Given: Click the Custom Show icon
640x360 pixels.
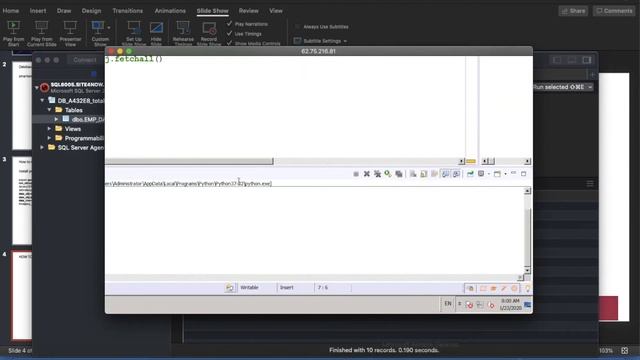Looking at the screenshot, I should tap(98, 28).
